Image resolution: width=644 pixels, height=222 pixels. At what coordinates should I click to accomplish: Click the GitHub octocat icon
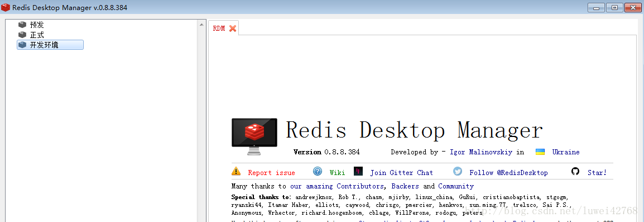click(575, 171)
